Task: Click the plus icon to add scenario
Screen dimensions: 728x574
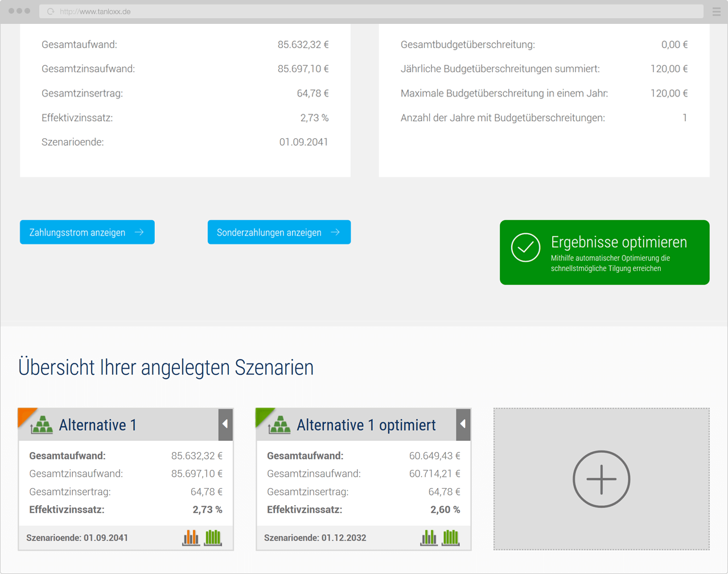Action: [601, 479]
